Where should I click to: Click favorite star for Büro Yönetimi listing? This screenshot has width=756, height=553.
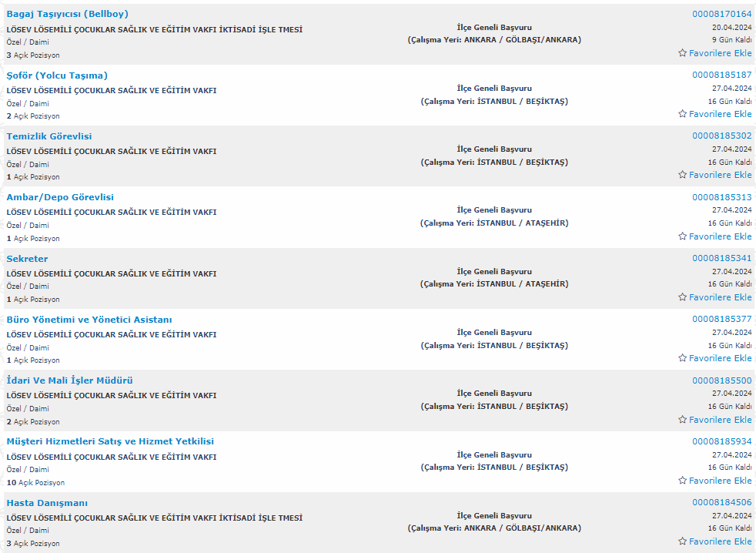[682, 358]
